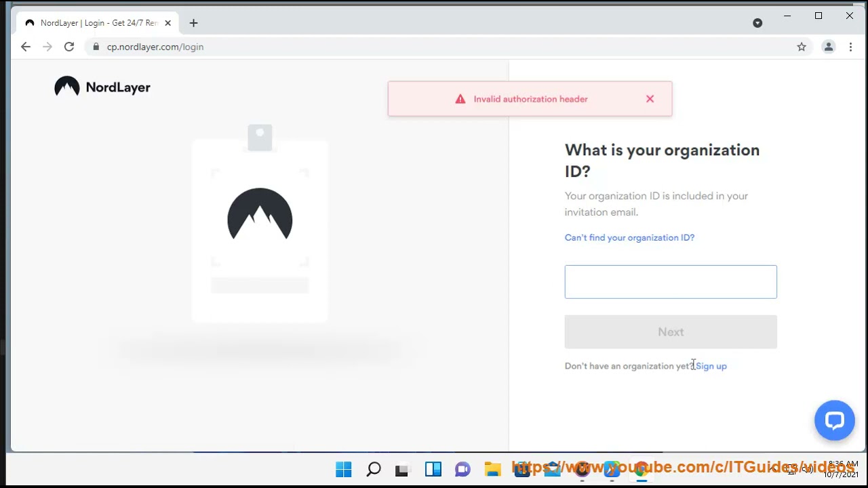The height and width of the screenshot is (488, 868).
Task: Open the Chrome profile avatar menu
Action: [828, 47]
